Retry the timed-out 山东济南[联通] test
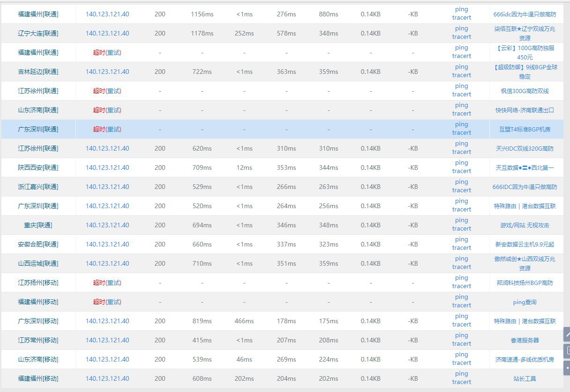570x392 pixels. coord(113,110)
